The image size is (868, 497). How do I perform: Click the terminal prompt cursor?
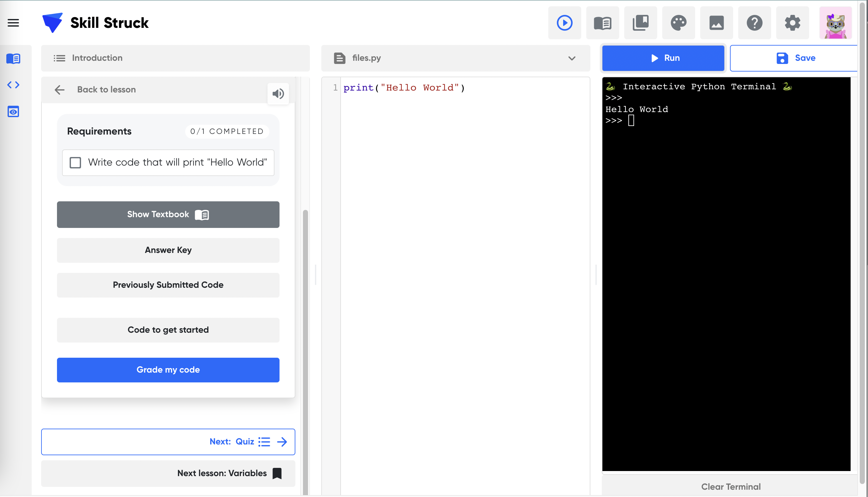pos(631,121)
